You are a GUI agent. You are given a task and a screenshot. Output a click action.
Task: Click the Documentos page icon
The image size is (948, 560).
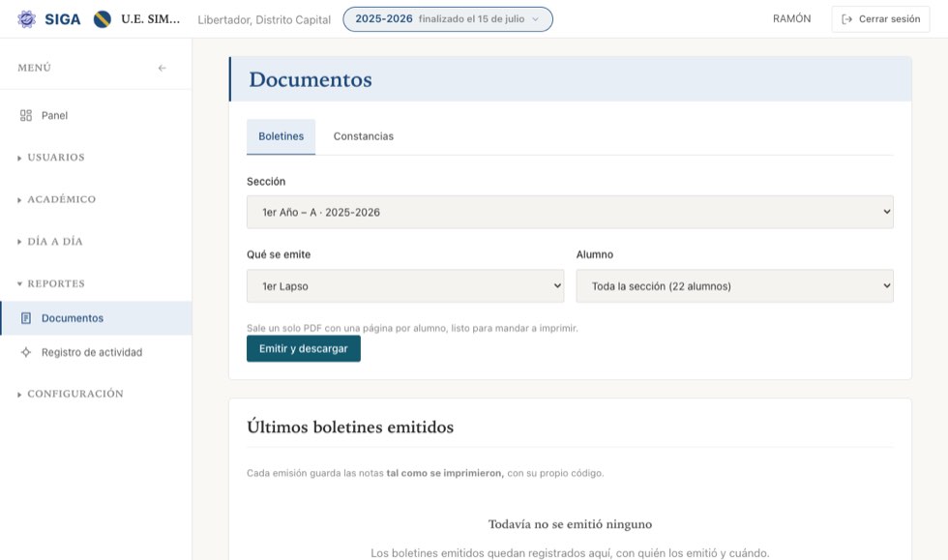pyautogui.click(x=26, y=318)
